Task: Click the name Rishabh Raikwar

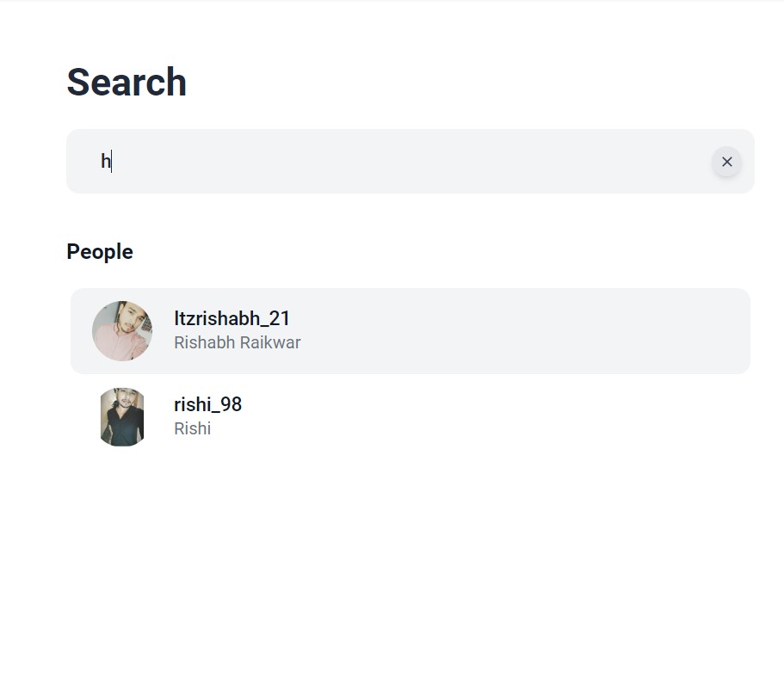Action: (237, 342)
